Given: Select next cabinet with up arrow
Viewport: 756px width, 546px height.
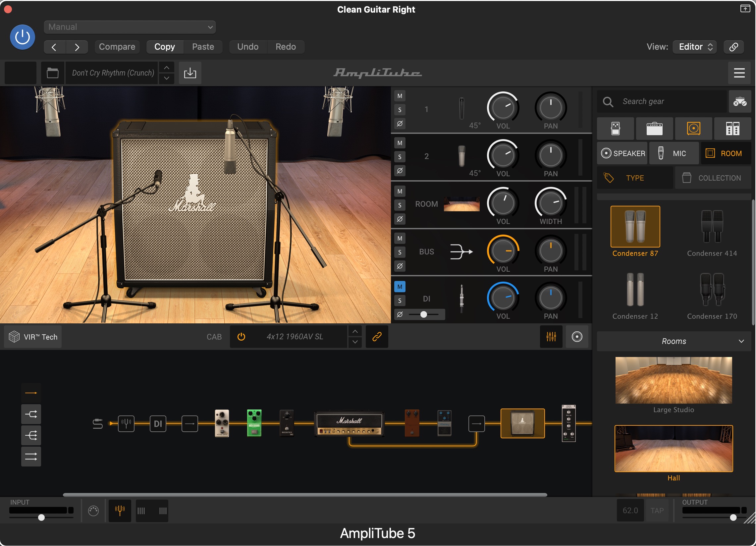Looking at the screenshot, I should (355, 332).
